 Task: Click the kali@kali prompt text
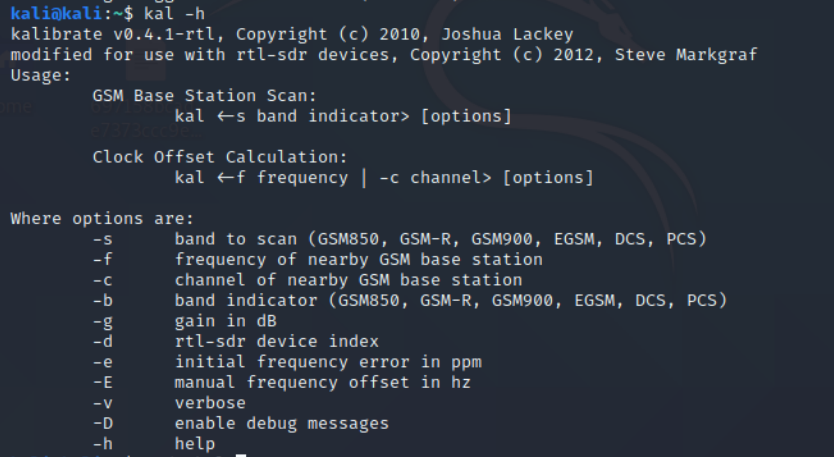click(56, 13)
